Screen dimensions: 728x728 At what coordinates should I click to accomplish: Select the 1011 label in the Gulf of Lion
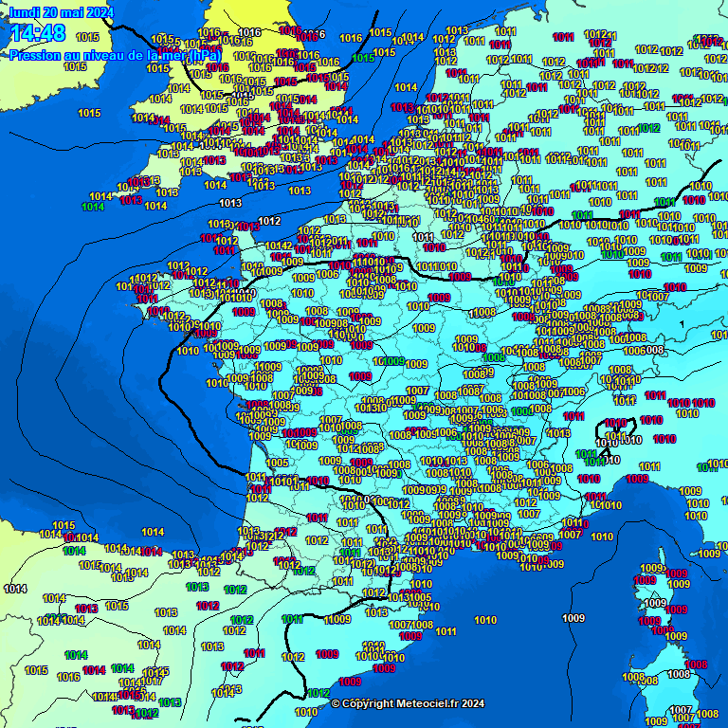(x=445, y=630)
